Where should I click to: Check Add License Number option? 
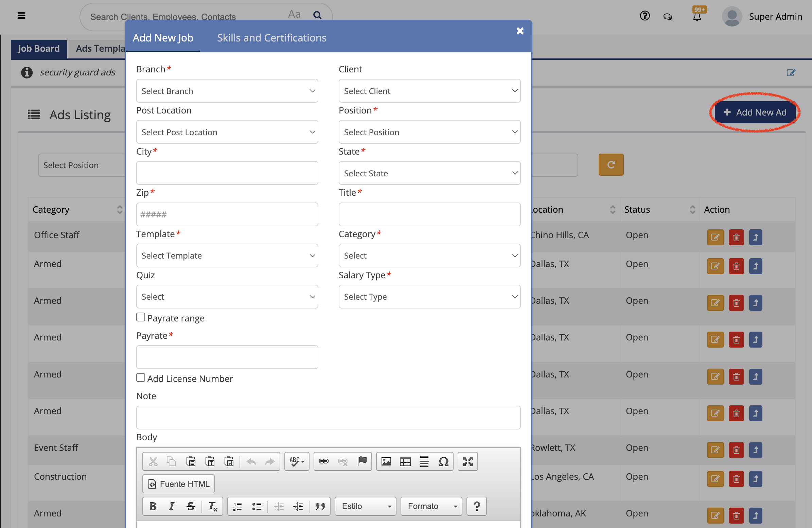pos(141,377)
